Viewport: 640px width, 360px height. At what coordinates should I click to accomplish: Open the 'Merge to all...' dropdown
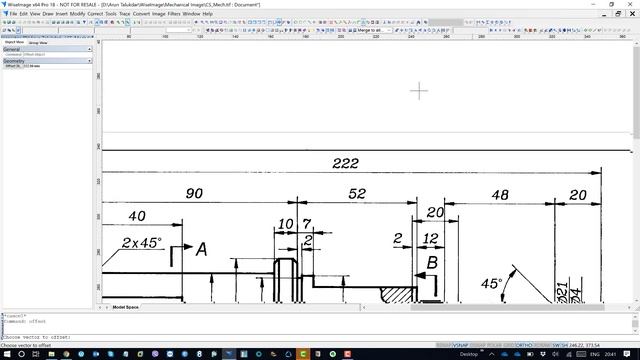coord(389,30)
